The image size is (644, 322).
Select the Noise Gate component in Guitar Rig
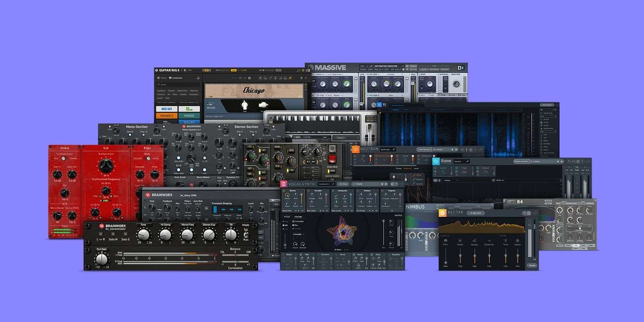point(167,109)
